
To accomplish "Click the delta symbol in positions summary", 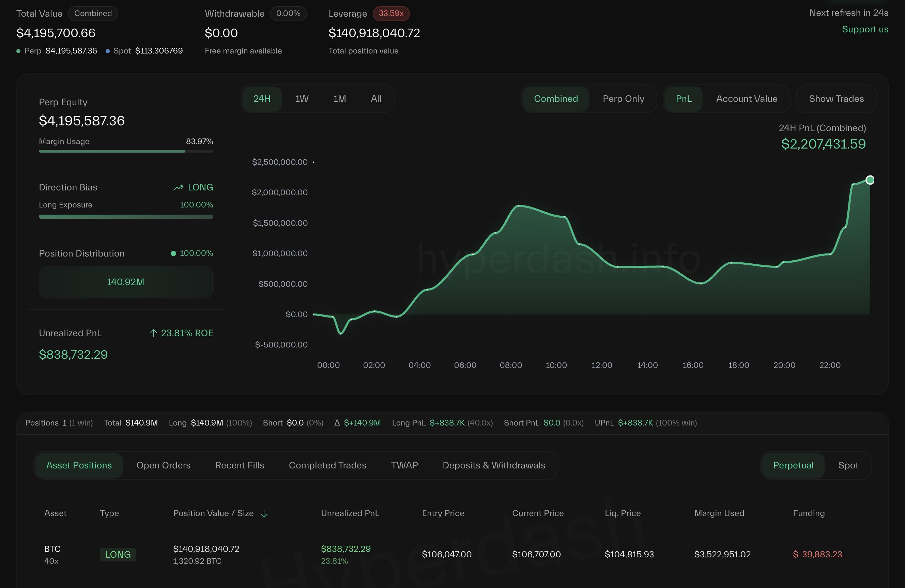I will pos(337,423).
